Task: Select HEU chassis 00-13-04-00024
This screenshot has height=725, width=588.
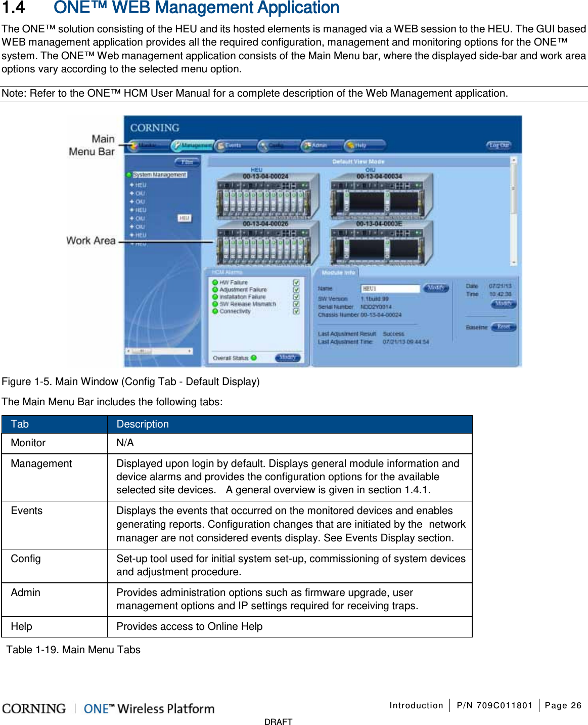Action: click(x=268, y=196)
